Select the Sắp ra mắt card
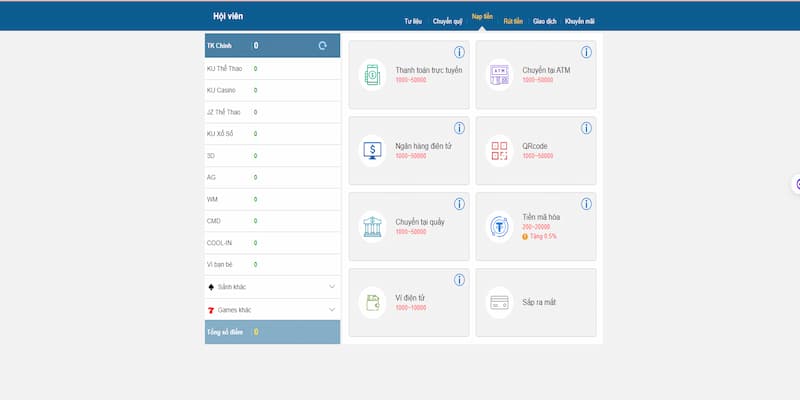Viewport: 800px width, 400px height. tap(536, 302)
